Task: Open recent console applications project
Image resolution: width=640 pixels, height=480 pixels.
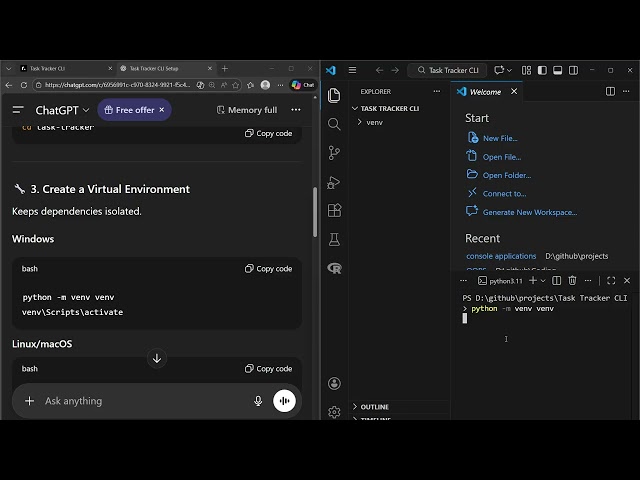Action: pos(501,256)
